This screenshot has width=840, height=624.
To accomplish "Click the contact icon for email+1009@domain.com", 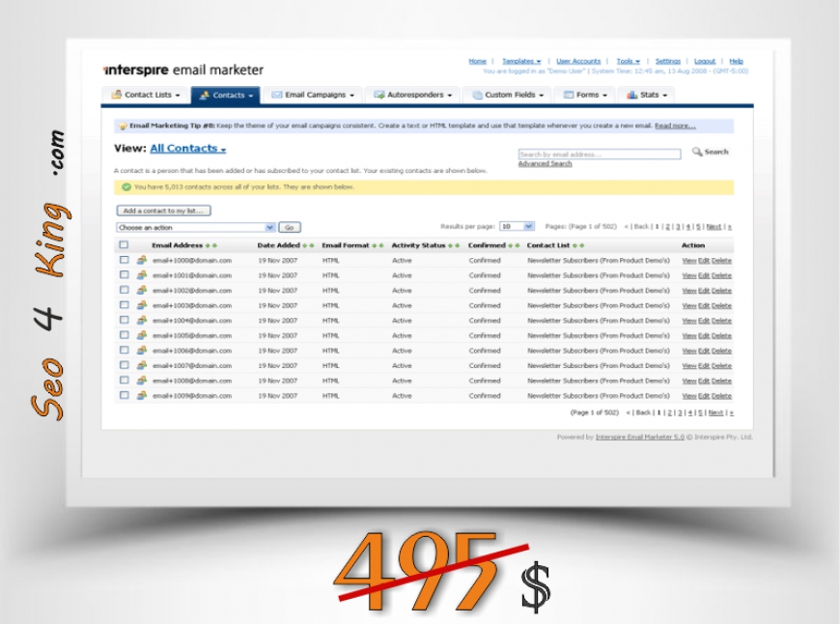I will pyautogui.click(x=141, y=395).
